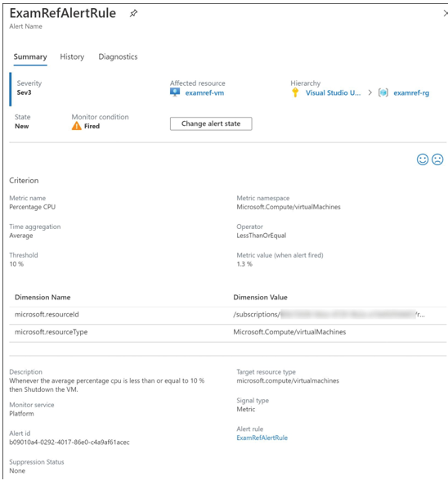Open the examref-vm affected resource link
This screenshot has height=494, width=448.
tap(204, 93)
